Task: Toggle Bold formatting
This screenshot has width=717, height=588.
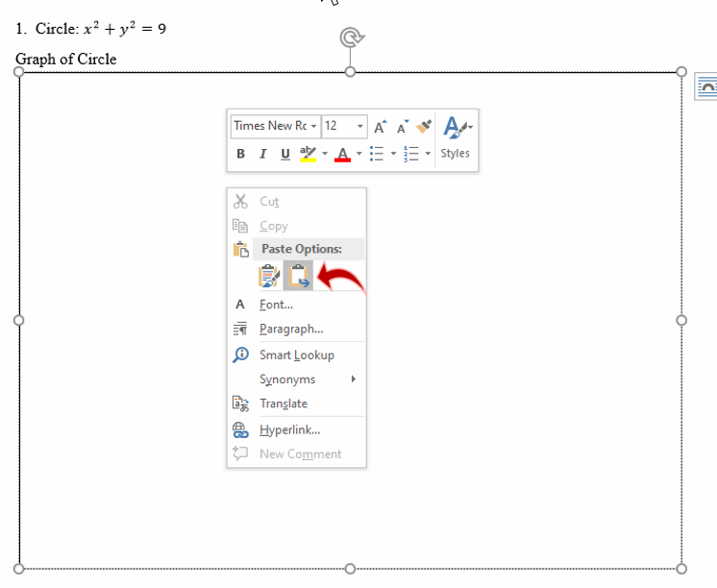Action: click(240, 154)
